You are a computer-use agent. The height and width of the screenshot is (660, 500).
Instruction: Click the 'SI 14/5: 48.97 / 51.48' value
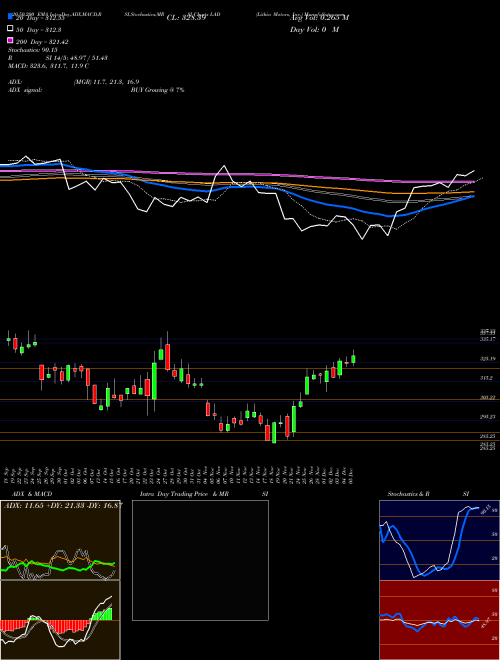coord(76,58)
